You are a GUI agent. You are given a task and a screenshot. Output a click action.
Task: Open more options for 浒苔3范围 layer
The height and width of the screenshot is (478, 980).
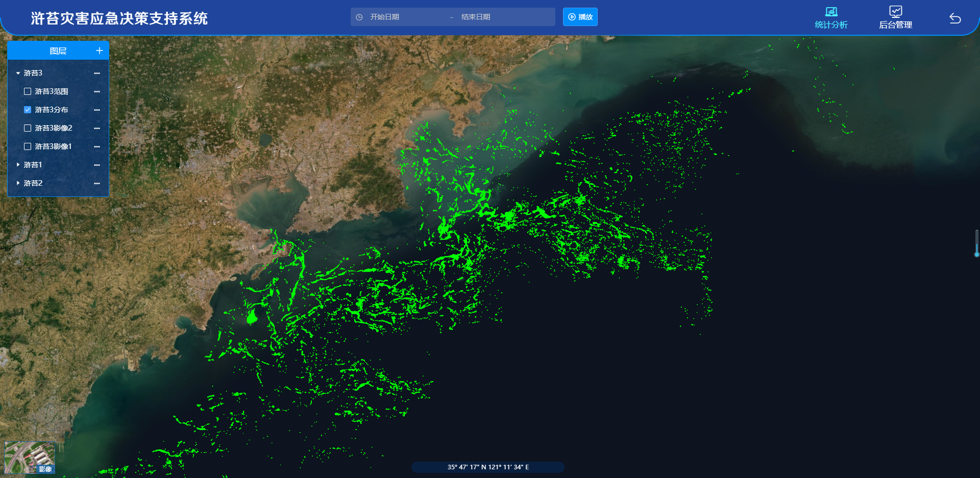pos(97,92)
